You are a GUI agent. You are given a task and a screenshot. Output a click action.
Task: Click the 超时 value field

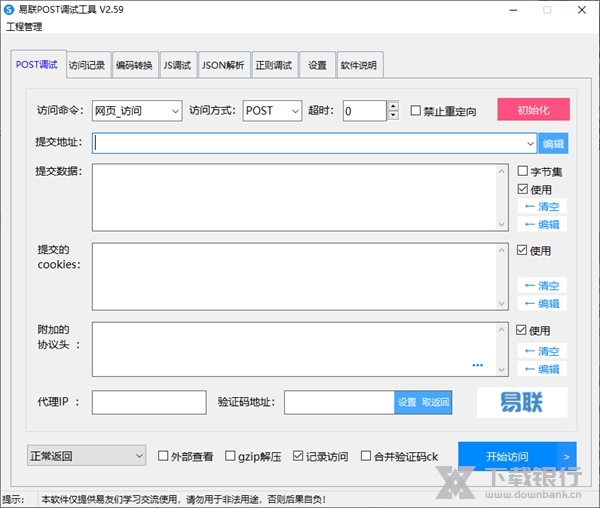pos(365,111)
